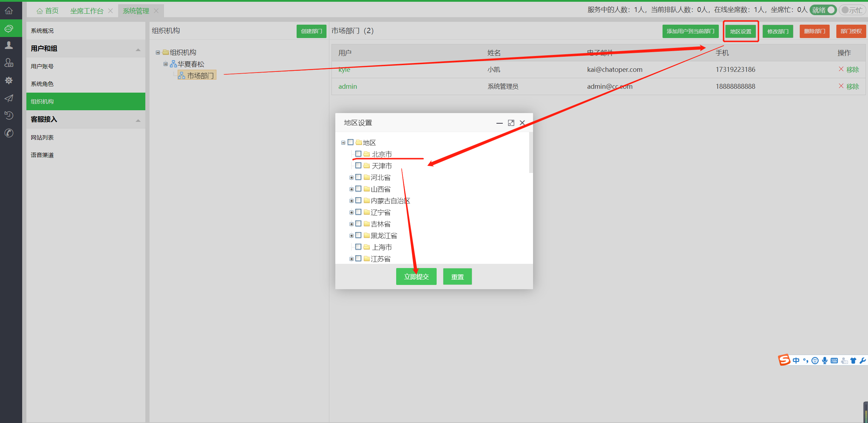Click the microphone icon on the IME toolbar
Viewport: 868px width, 423px height.
click(x=824, y=360)
